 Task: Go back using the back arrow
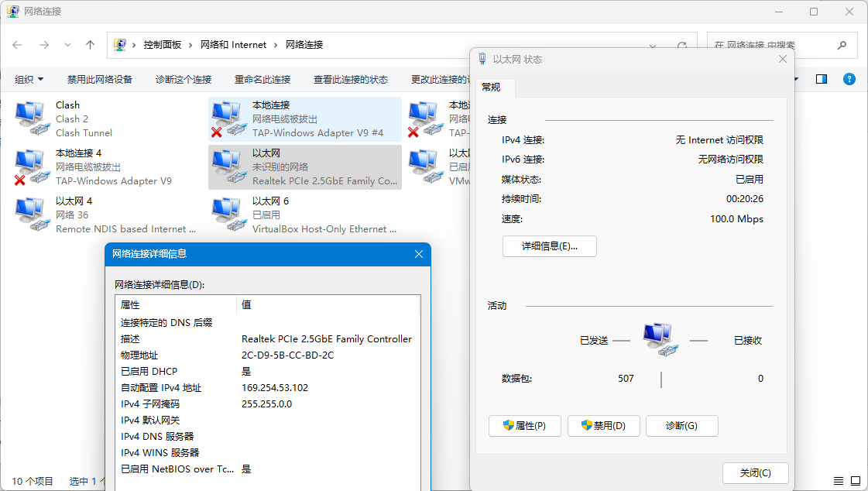pos(18,45)
